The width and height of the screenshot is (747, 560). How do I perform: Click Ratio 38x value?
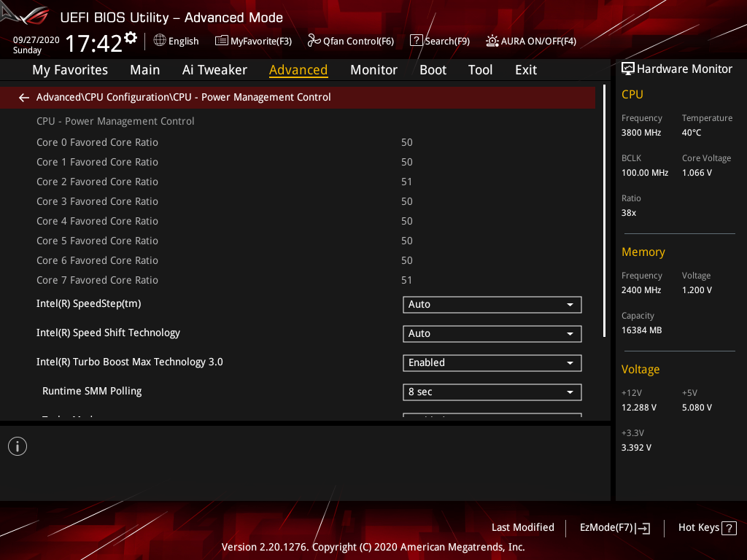click(x=629, y=213)
